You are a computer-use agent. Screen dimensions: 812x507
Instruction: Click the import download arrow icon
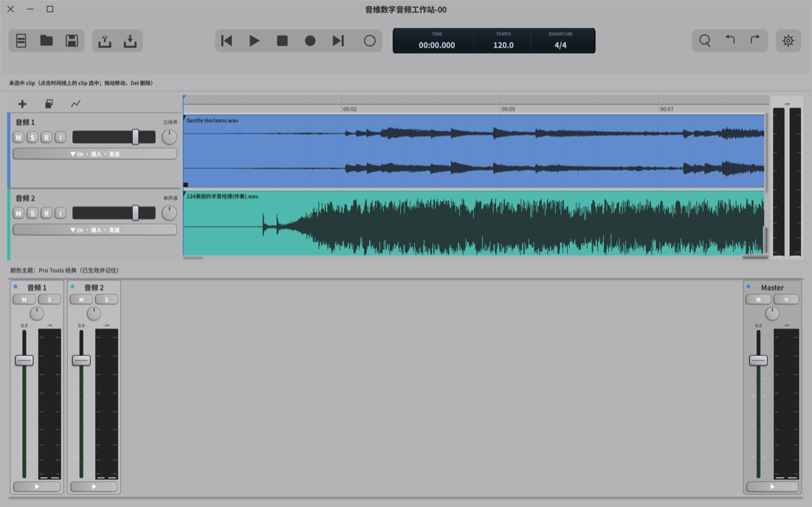pos(130,41)
